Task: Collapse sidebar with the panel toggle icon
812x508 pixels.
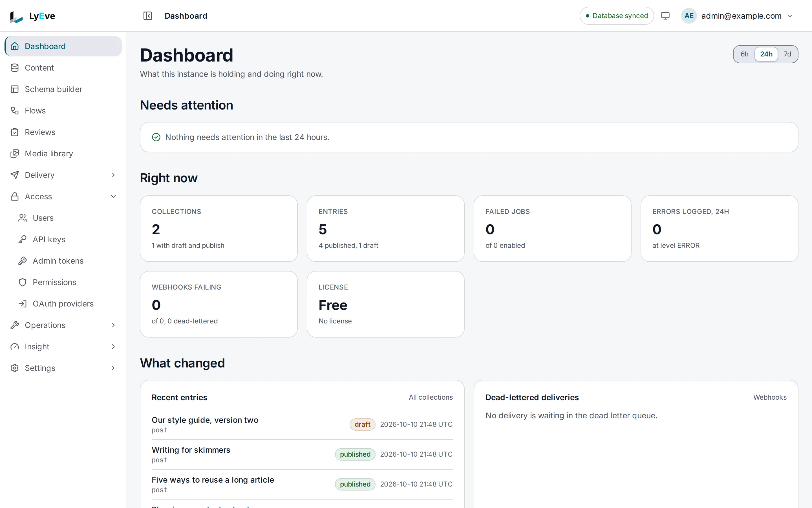Action: click(x=148, y=16)
